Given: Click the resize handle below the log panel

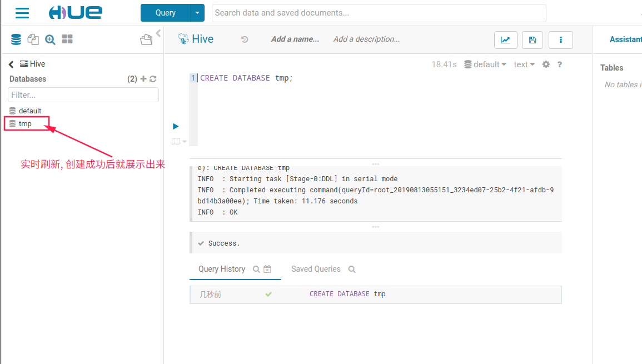Looking at the screenshot, I should pos(375,227).
